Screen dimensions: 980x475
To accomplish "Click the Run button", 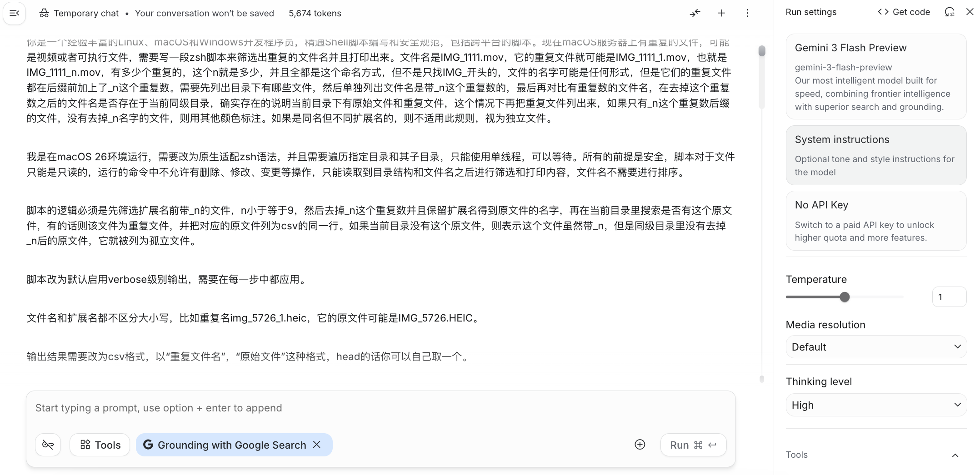I will click(x=693, y=445).
